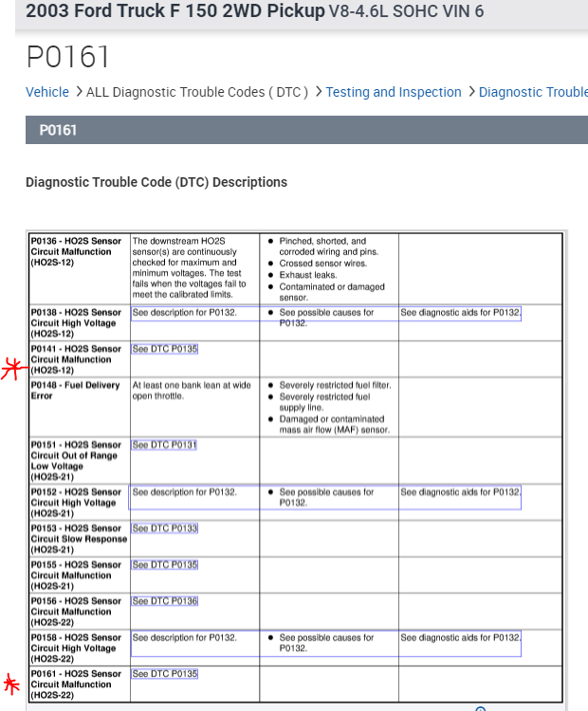588x711 pixels.
Task: Follow See DTC P0131 link in P0151 row
Action: pyautogui.click(x=164, y=445)
